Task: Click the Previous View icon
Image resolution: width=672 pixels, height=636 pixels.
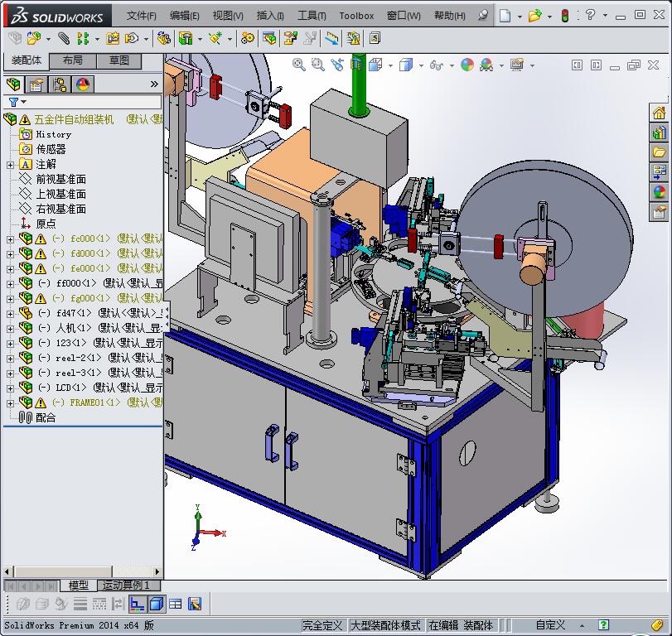Action: 337,65
